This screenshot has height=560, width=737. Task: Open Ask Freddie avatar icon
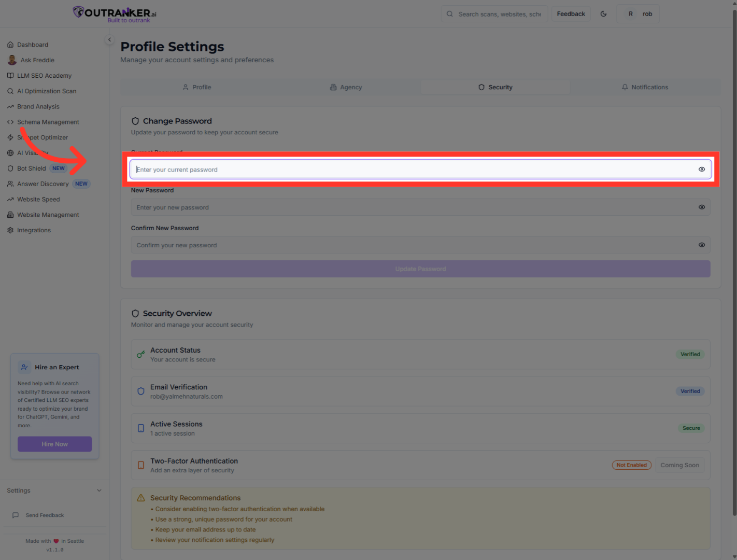(x=12, y=60)
